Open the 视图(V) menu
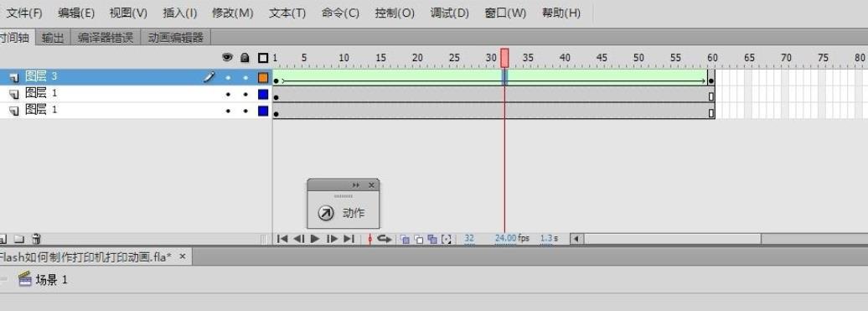868x311 pixels. pyautogui.click(x=128, y=13)
